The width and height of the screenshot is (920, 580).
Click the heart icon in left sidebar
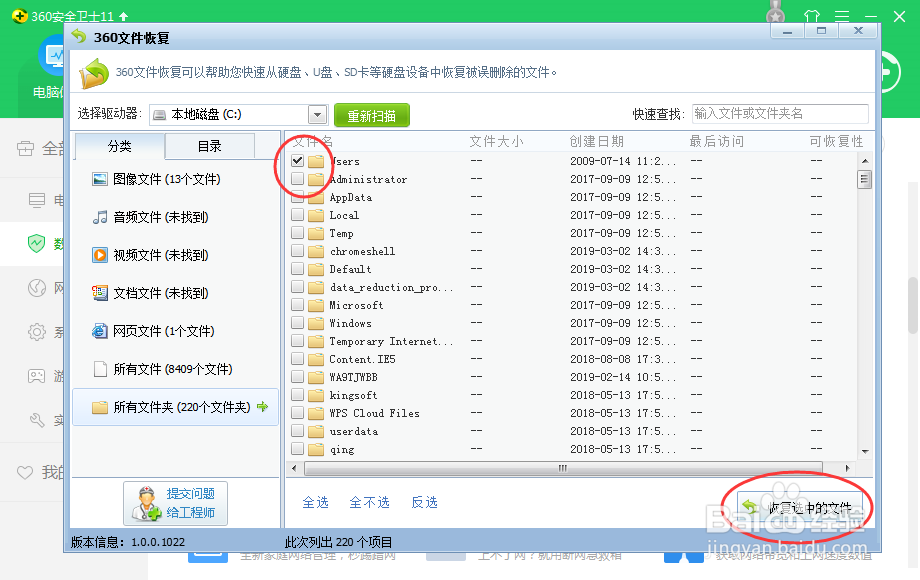[x=25, y=472]
